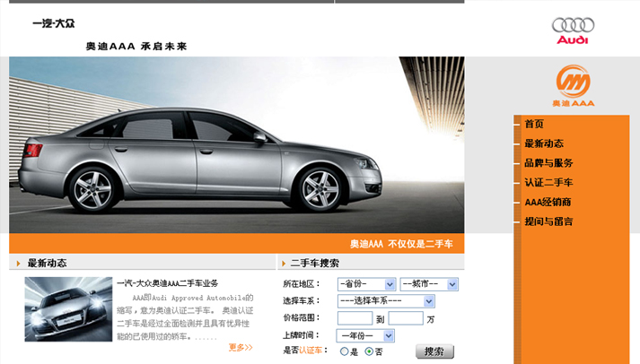Follow the 更多>> more link

point(241,348)
